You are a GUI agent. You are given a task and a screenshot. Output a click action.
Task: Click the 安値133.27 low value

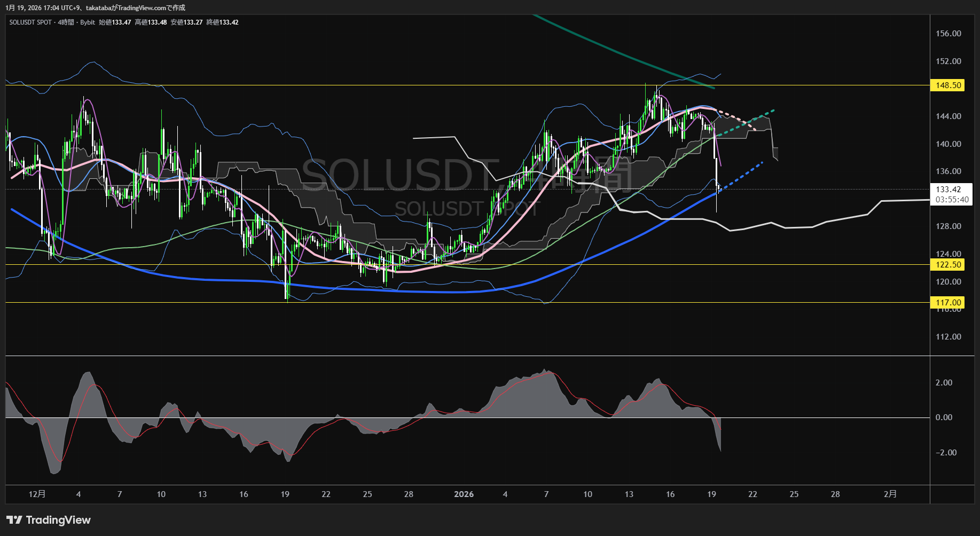point(186,22)
